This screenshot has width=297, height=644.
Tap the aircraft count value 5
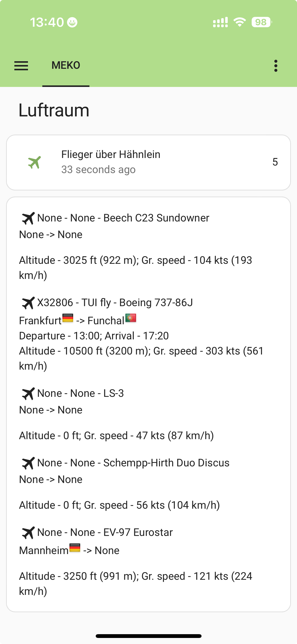[275, 162]
